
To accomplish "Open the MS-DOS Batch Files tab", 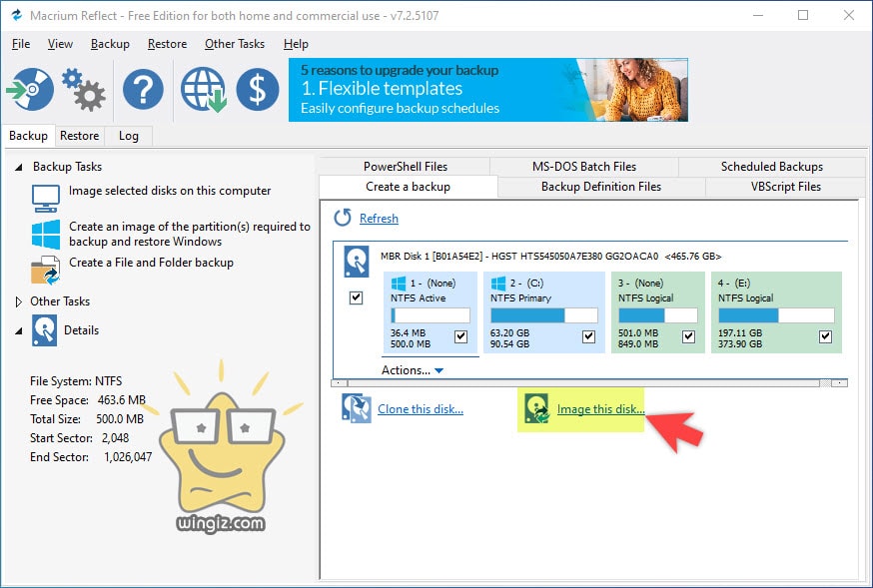I will pyautogui.click(x=584, y=167).
